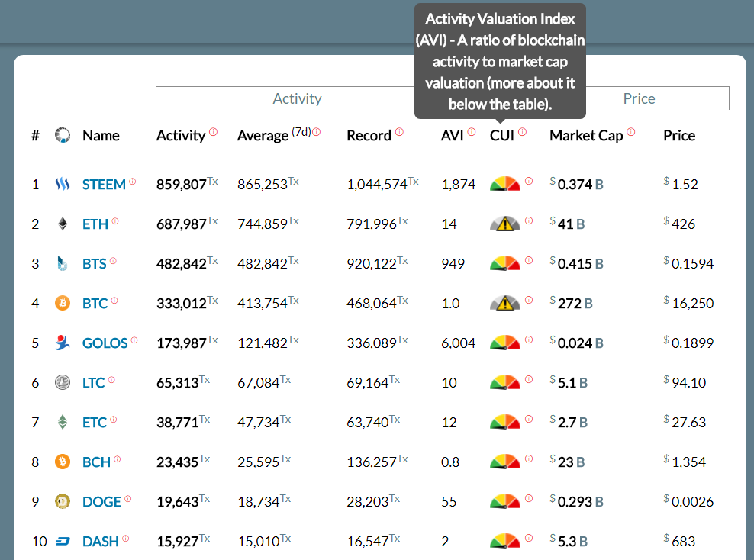Click the LTC CUI gauge icon
Viewport: 754px width, 560px height.
tap(505, 383)
